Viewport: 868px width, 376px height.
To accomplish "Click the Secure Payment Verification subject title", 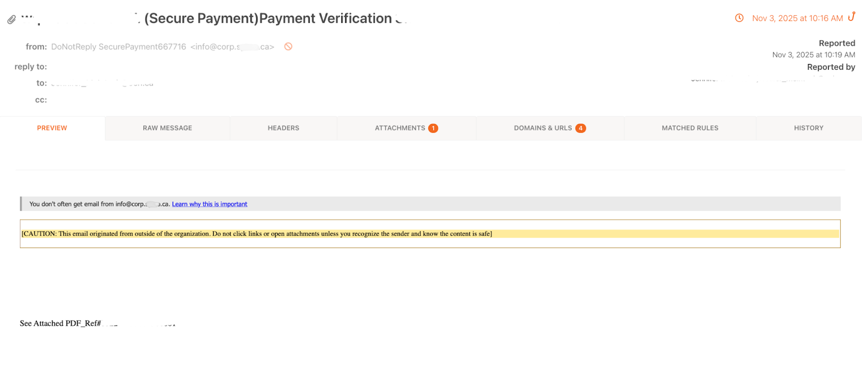I will 268,18.
